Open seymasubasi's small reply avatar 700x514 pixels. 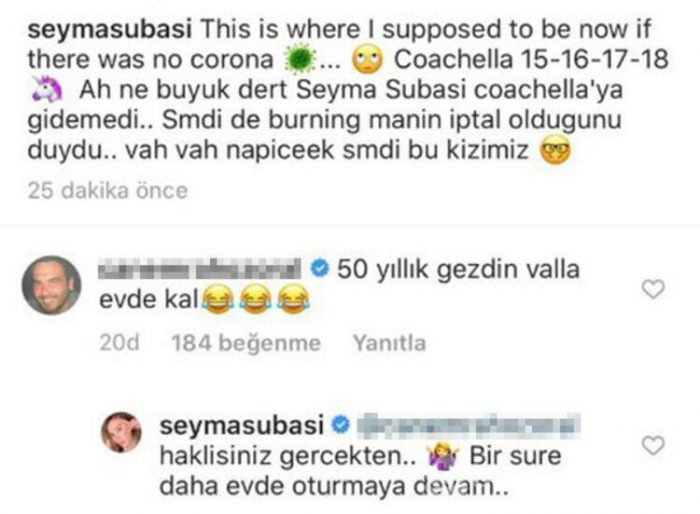[121, 432]
